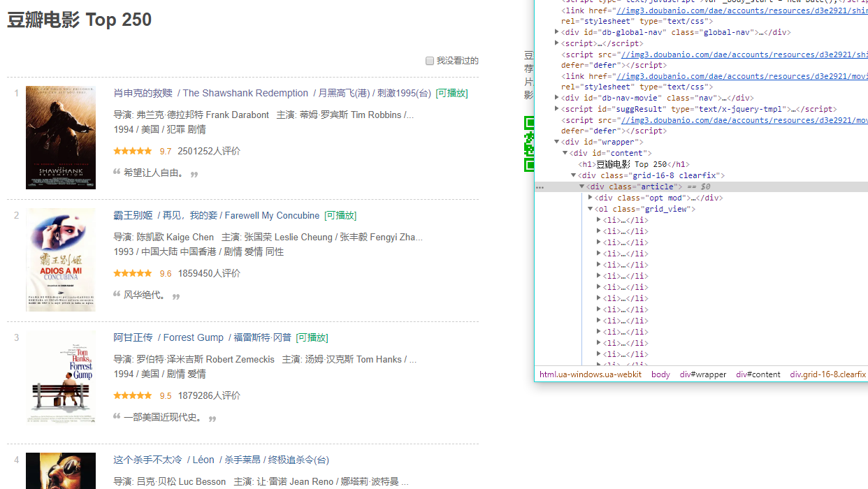Click the star rating for 霸王别姬
The width and height of the screenshot is (868, 489).
point(133,273)
